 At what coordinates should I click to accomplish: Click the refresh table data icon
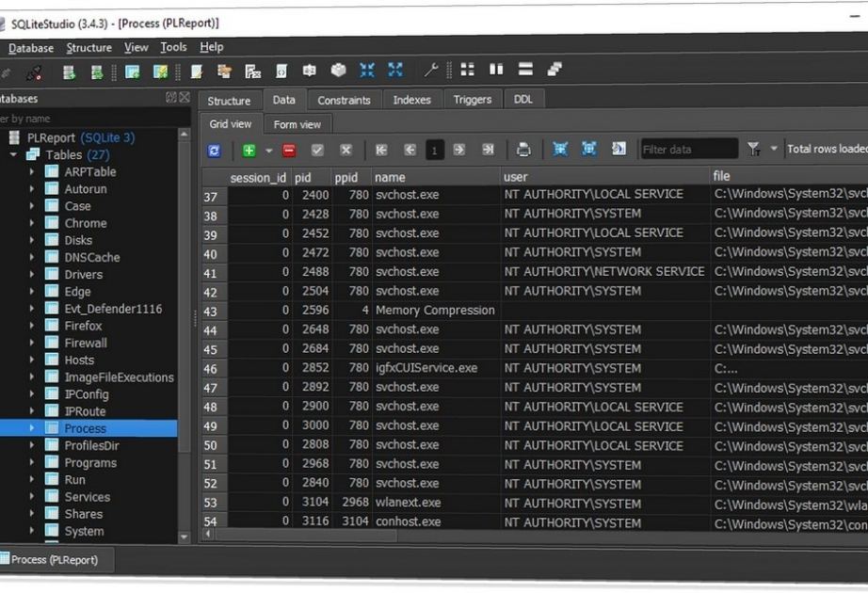[x=214, y=151]
